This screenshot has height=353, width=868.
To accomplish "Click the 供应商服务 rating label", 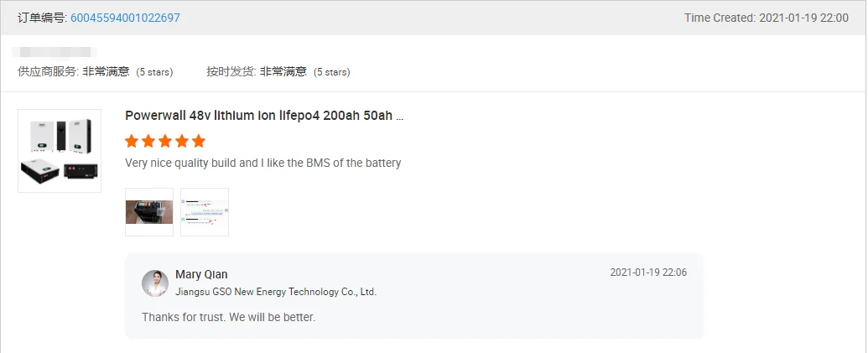I will coord(49,72).
